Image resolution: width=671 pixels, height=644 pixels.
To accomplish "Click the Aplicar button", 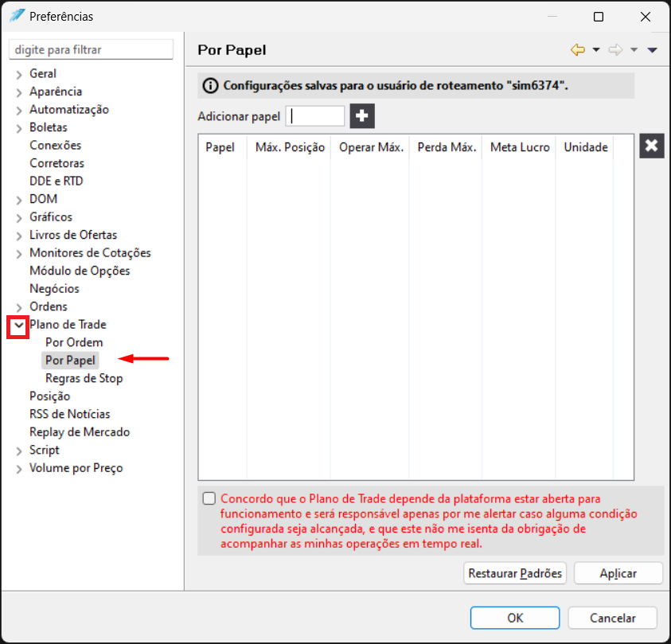I will click(x=618, y=573).
